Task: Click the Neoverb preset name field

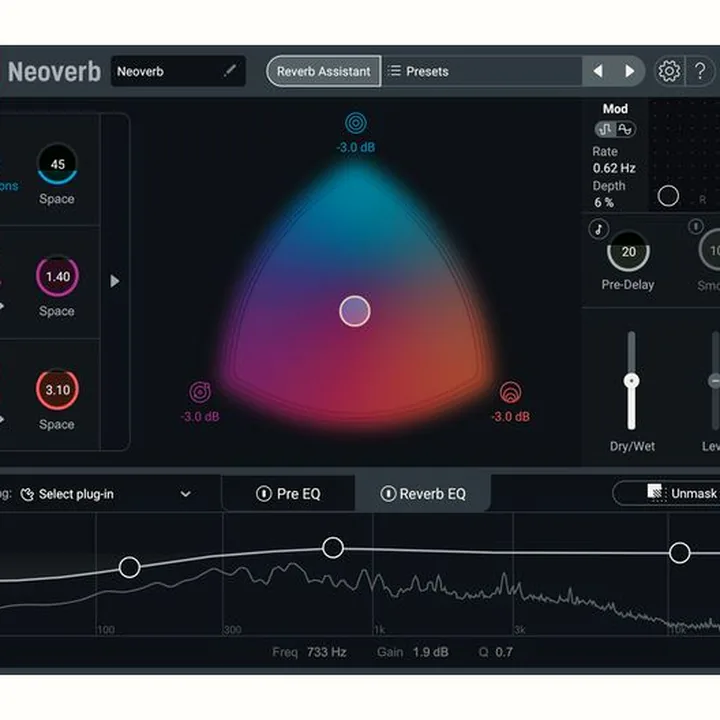Action: pos(178,71)
